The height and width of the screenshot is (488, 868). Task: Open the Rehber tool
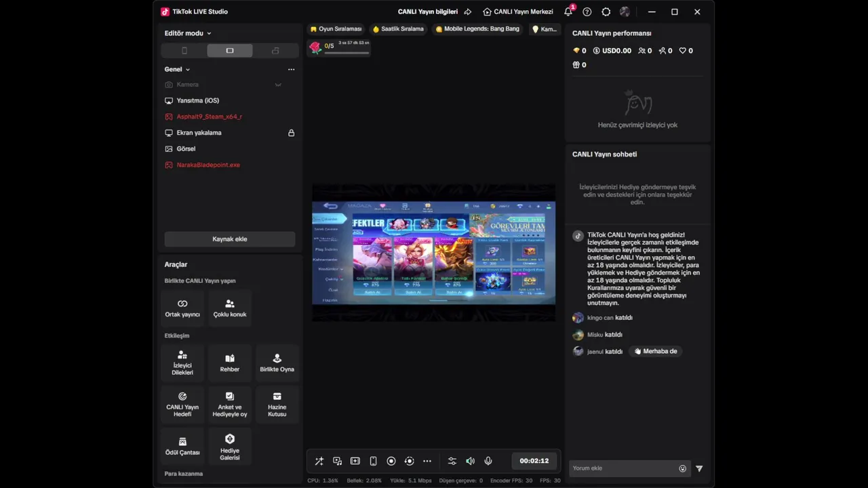tap(230, 363)
